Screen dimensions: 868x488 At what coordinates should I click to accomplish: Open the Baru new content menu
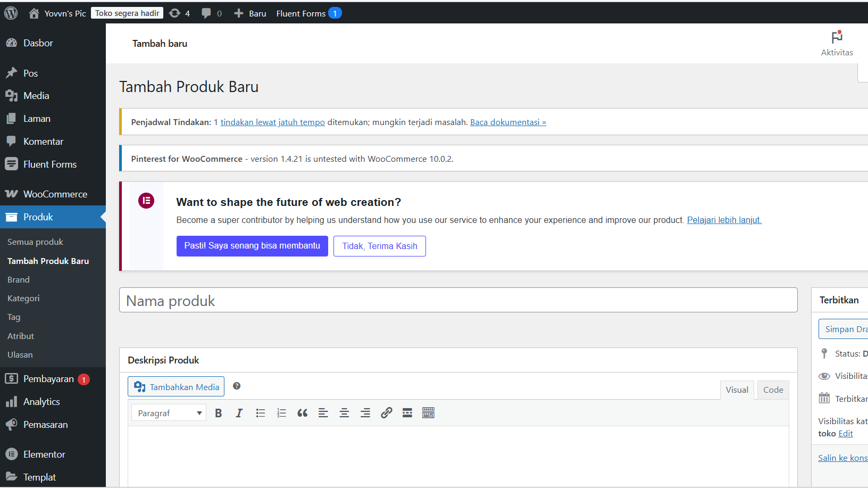(x=251, y=13)
